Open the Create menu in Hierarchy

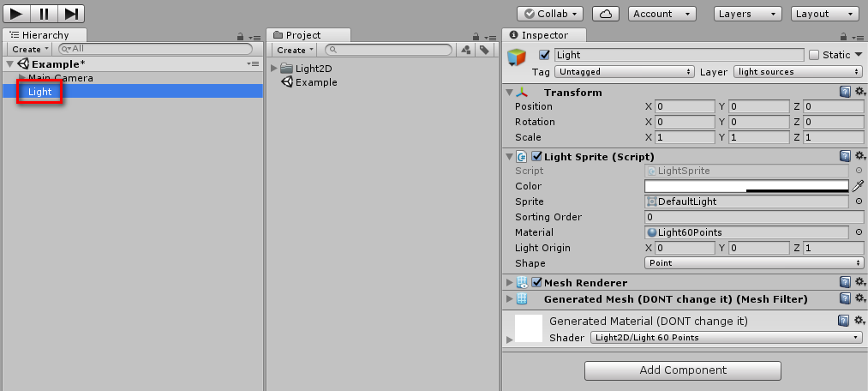tap(29, 49)
